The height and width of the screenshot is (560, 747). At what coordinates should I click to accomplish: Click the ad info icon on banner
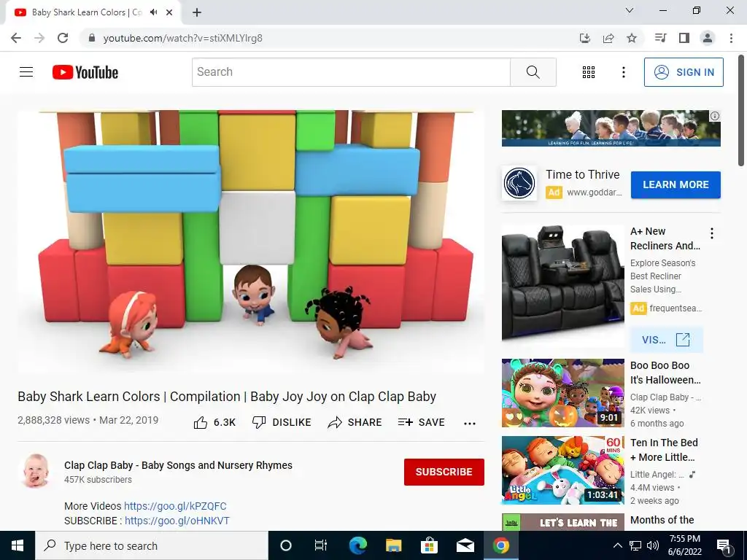(x=715, y=116)
